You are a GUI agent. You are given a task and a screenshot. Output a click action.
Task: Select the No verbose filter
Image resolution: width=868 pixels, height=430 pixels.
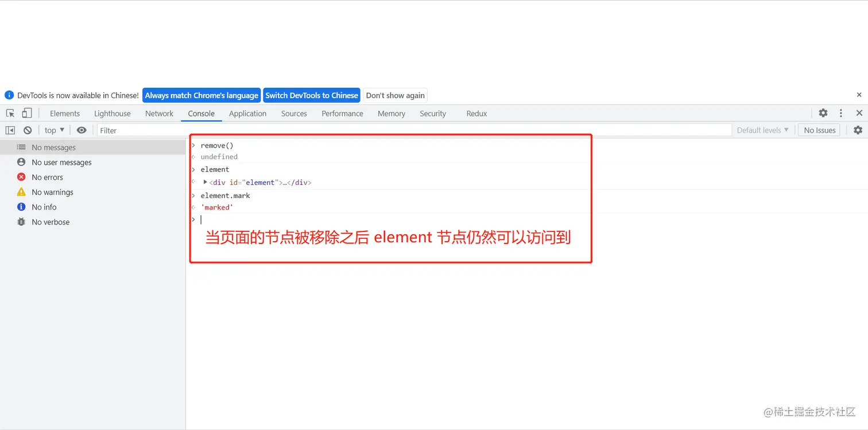point(93,222)
